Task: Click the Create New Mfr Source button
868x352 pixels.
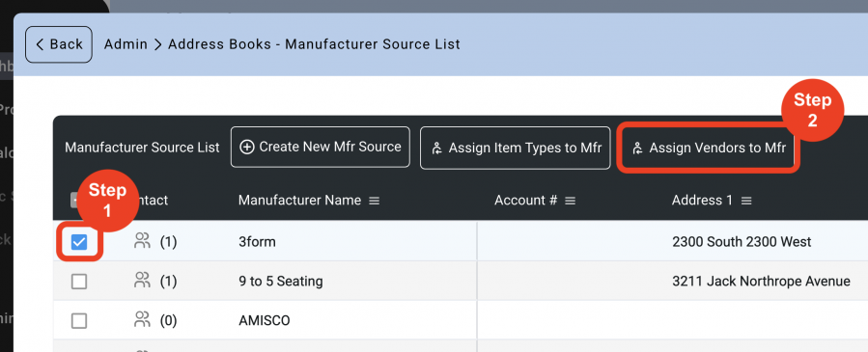Action: click(x=321, y=147)
